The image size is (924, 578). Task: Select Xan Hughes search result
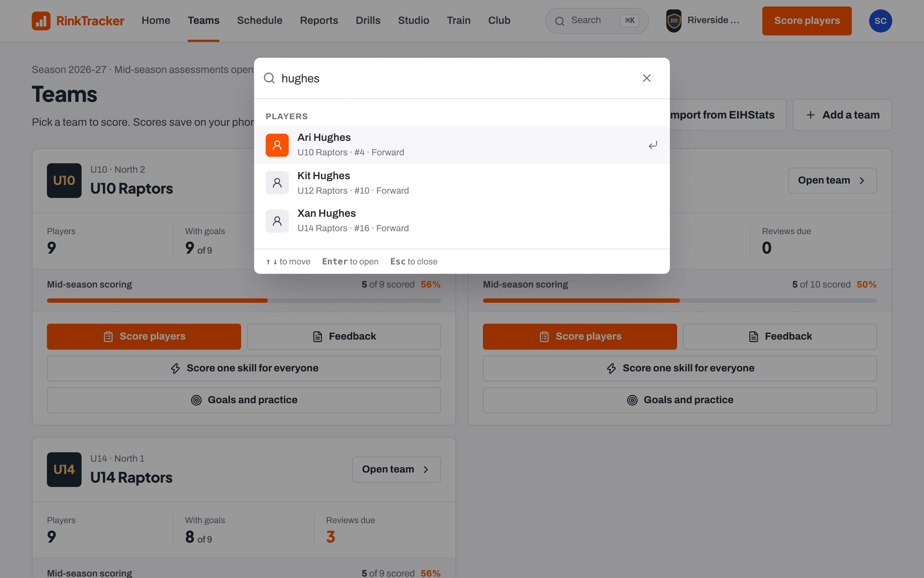462,221
